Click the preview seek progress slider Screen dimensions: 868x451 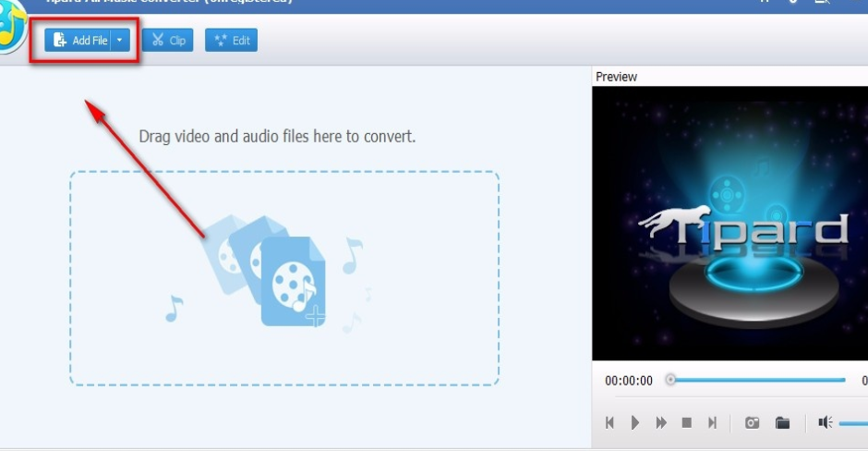click(x=757, y=380)
